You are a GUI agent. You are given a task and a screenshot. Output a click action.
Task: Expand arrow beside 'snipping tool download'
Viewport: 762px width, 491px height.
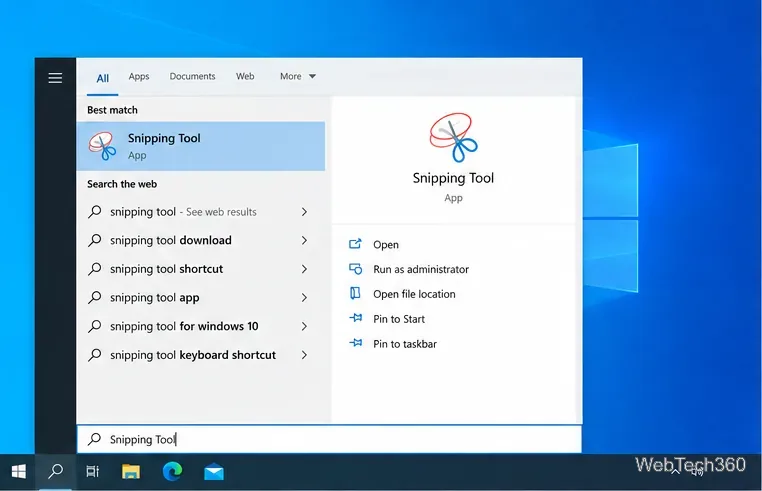coord(304,241)
